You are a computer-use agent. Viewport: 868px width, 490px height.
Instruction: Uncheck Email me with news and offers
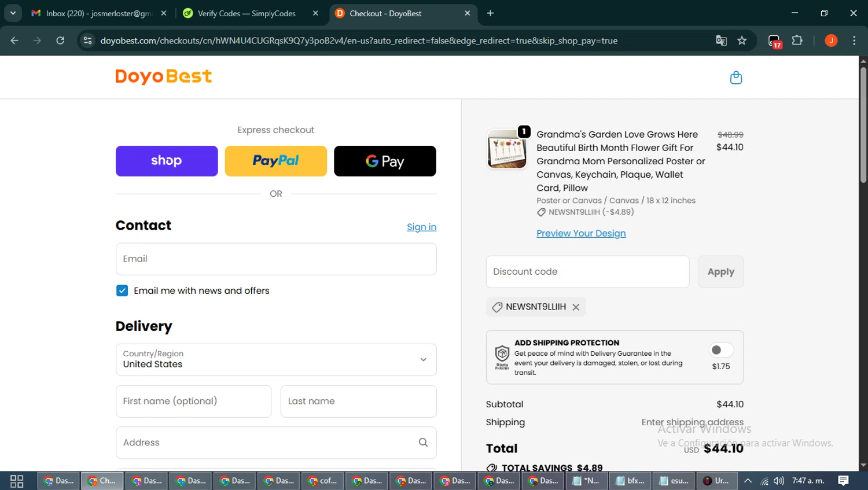coord(122,290)
